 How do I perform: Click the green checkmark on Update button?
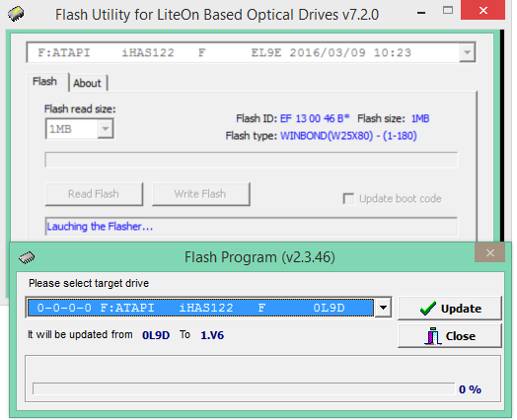click(x=428, y=309)
